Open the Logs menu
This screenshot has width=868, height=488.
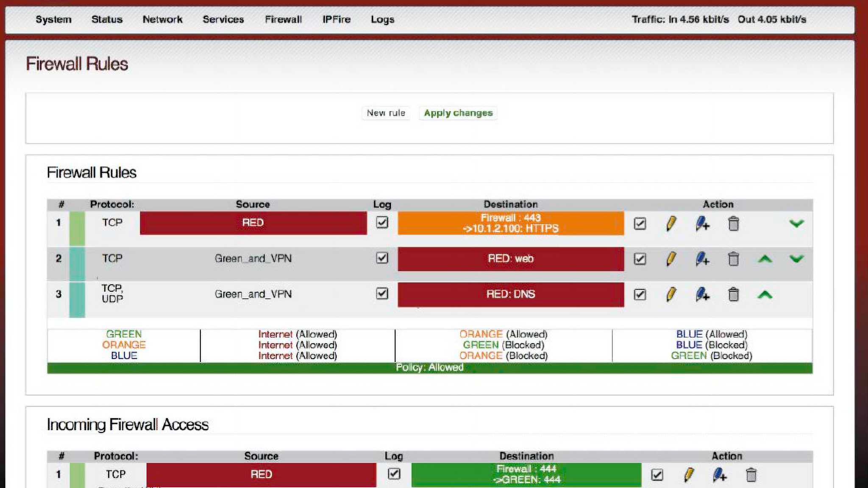point(382,19)
